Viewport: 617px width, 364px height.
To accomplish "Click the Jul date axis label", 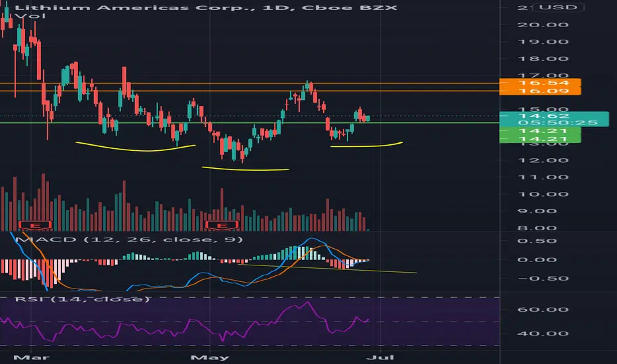I will 380,357.
